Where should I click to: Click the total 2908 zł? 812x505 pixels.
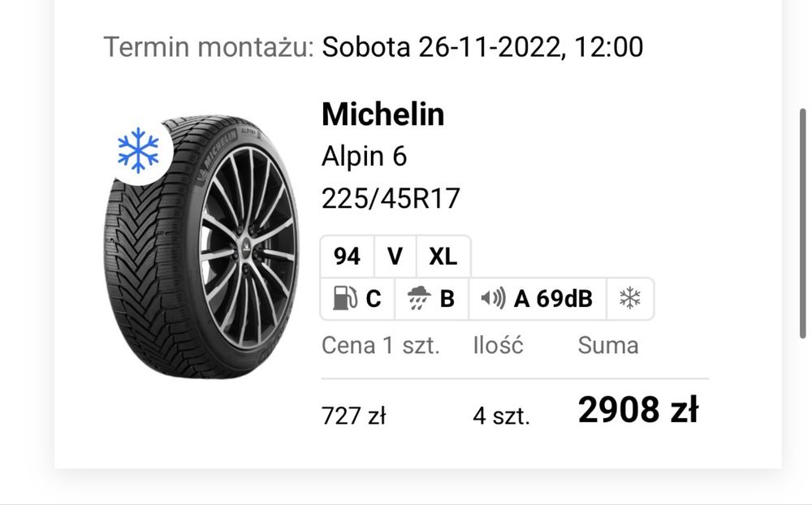coord(638,411)
